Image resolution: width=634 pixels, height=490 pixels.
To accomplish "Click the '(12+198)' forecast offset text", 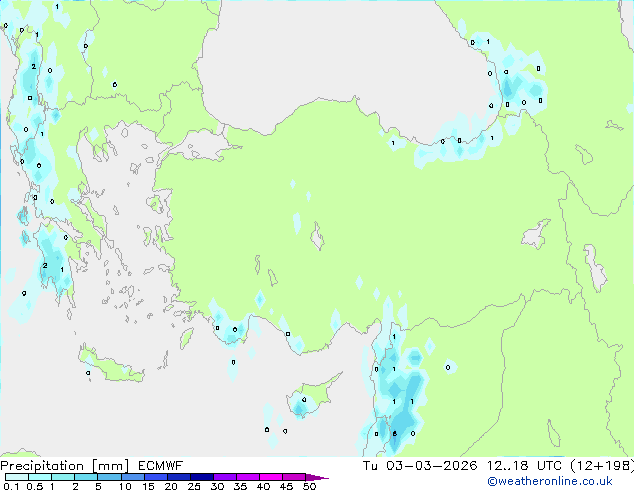I will [x=602, y=466].
